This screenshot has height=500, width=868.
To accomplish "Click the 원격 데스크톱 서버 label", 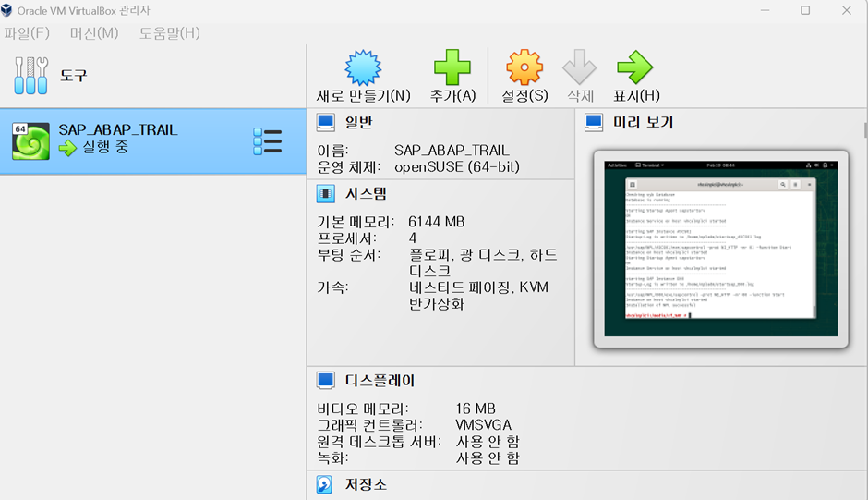I will (x=380, y=442).
